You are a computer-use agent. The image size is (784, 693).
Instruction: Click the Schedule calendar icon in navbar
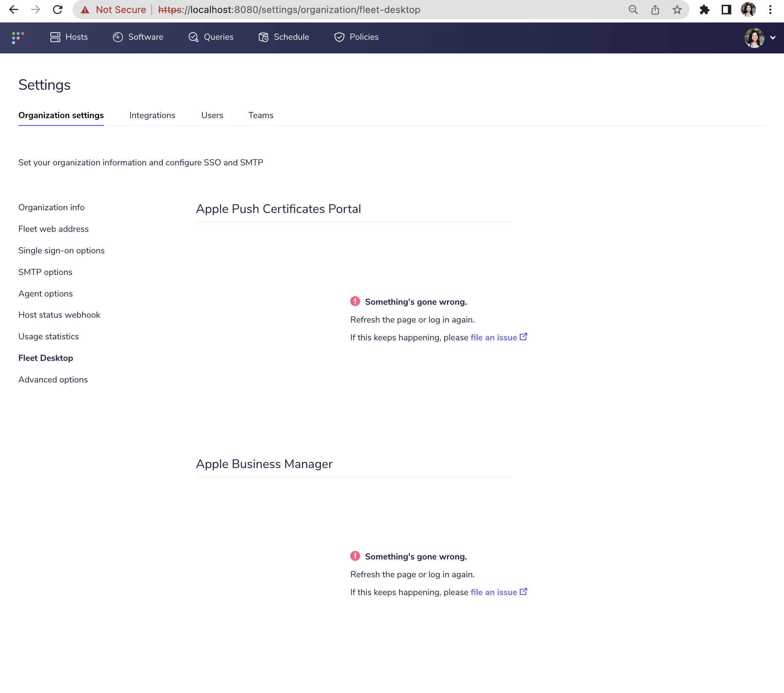(264, 37)
